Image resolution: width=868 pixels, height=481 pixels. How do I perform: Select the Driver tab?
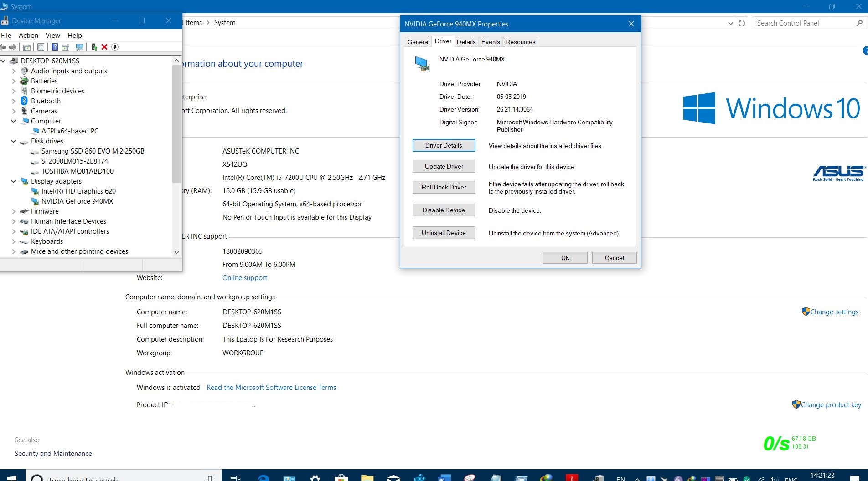(x=443, y=41)
